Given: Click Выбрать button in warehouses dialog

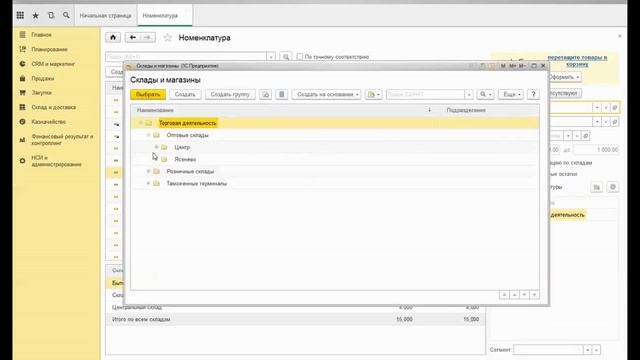Looking at the screenshot, I should click(x=148, y=94).
